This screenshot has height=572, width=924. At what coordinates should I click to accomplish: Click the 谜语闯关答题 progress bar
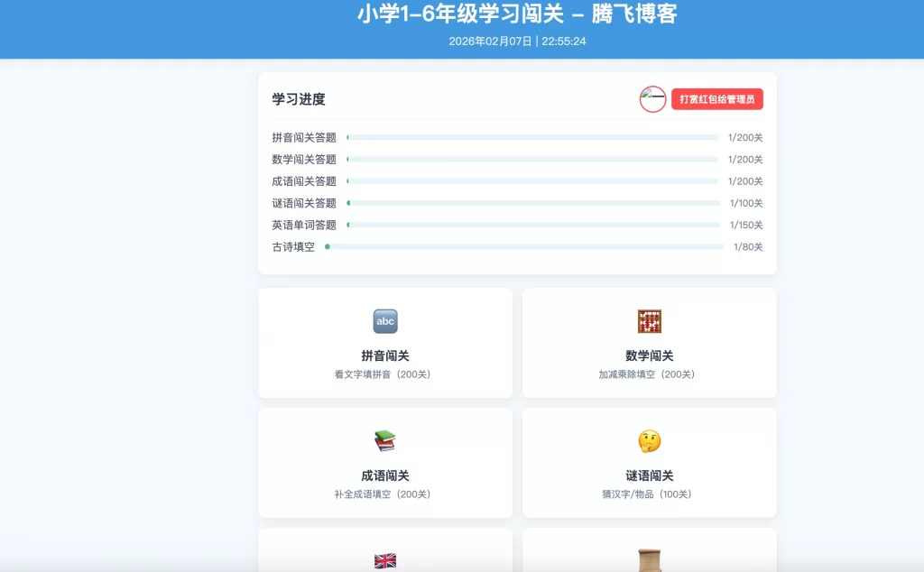pos(533,203)
